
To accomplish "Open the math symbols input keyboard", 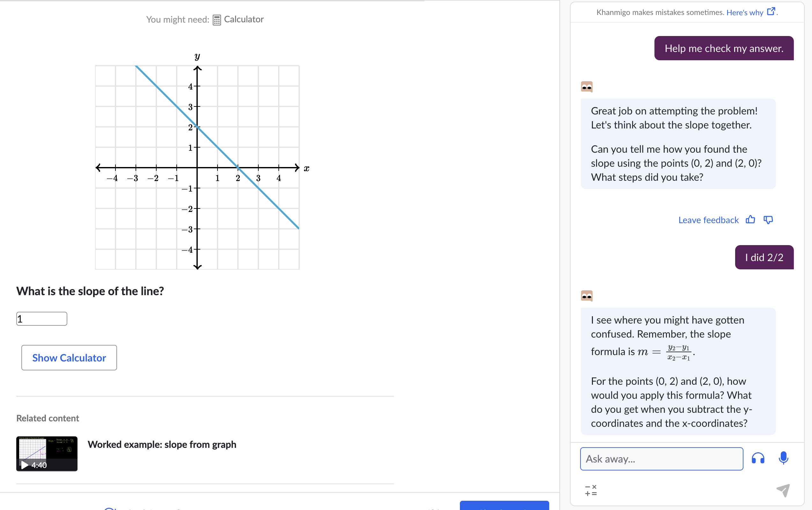I will pyautogui.click(x=591, y=491).
